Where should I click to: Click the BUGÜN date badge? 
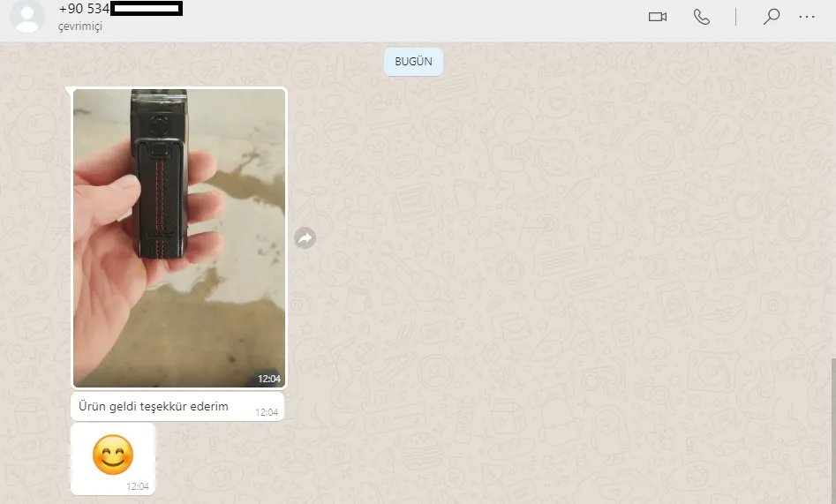tap(413, 62)
